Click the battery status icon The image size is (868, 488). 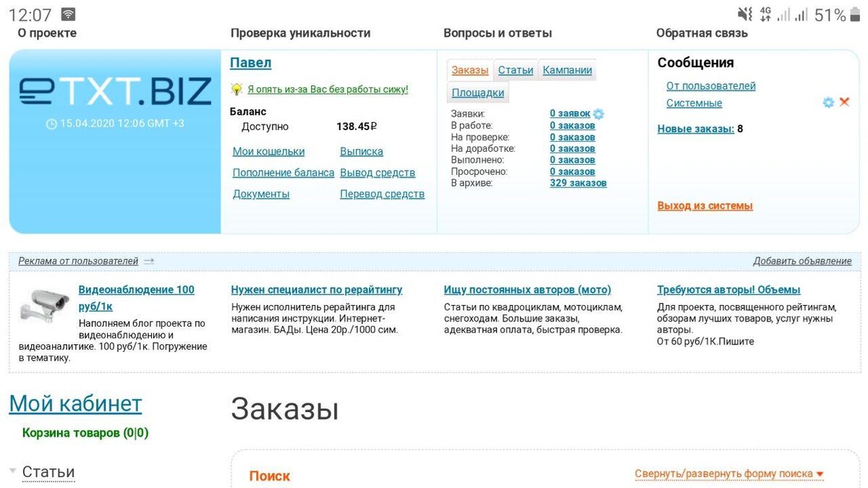click(856, 14)
